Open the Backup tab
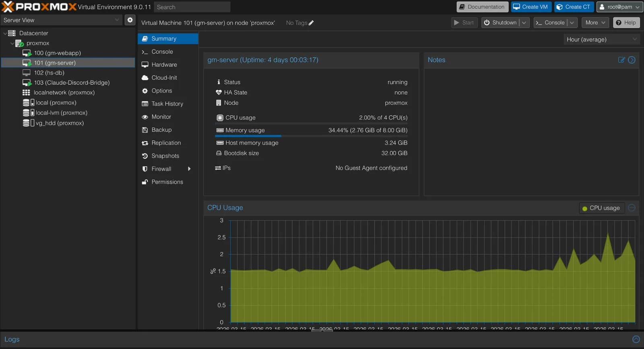This screenshot has width=644, height=349. pyautogui.click(x=168, y=130)
